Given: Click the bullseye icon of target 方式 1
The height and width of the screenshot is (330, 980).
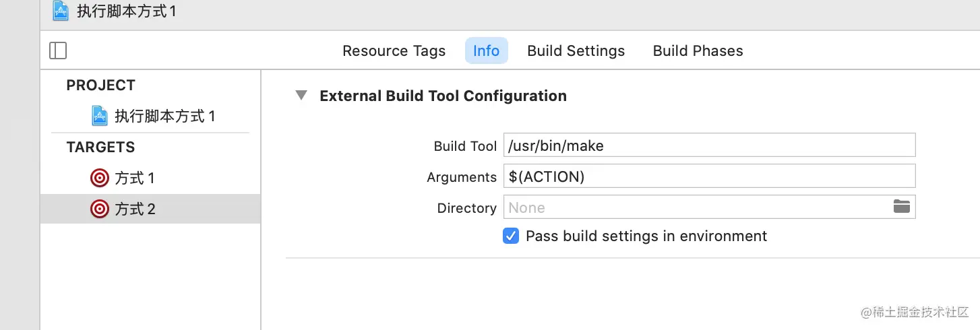Looking at the screenshot, I should click(x=99, y=178).
